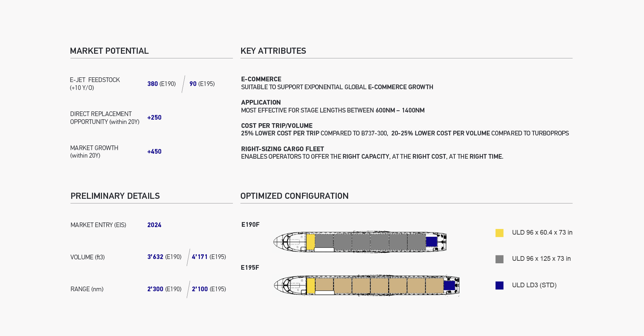Select the E190F aircraft cargo diagram
The width and height of the screenshot is (644, 336).
click(360, 242)
